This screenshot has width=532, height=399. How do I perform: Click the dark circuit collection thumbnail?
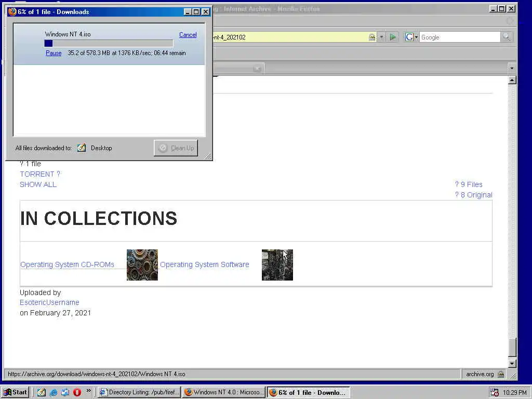pos(277,265)
